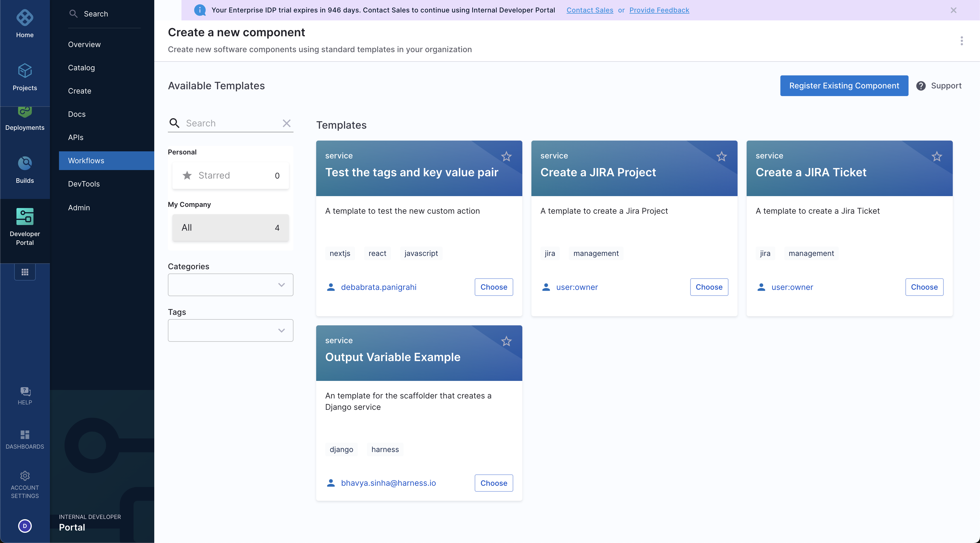Open the Developer Portal module icon

click(x=25, y=217)
